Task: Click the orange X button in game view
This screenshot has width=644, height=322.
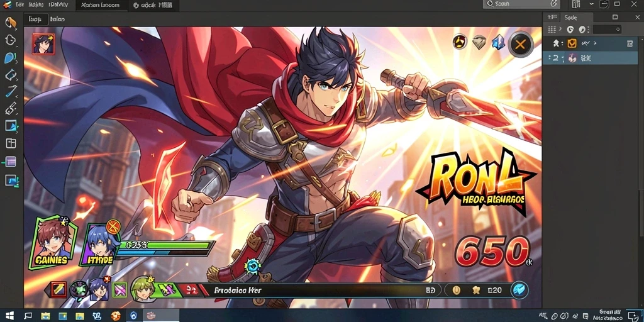Action: pyautogui.click(x=520, y=44)
